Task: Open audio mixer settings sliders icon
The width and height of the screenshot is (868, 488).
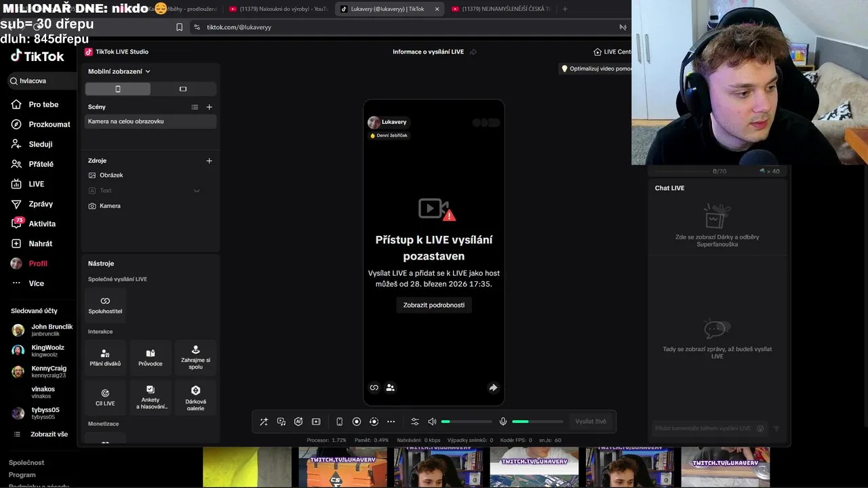Action: coord(415,422)
